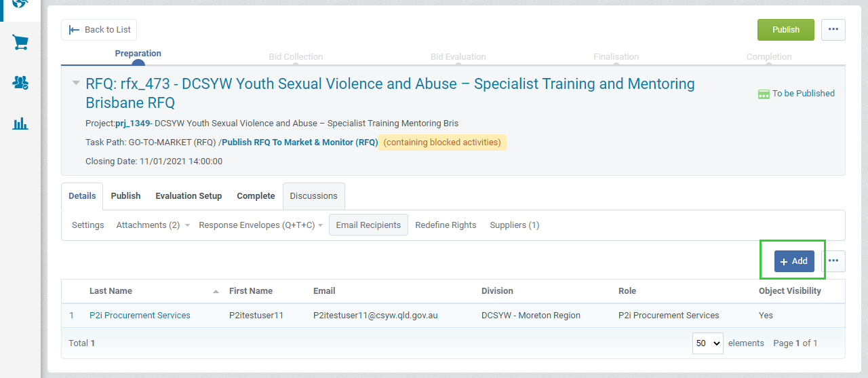Open the Redefine Rights sub-tab

446,225
